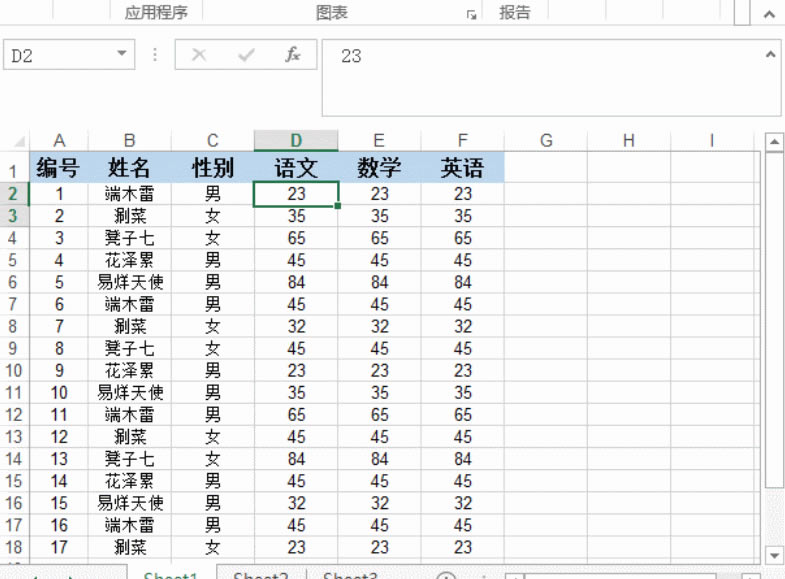Click the vertical scrollbar down arrow

[774, 555]
